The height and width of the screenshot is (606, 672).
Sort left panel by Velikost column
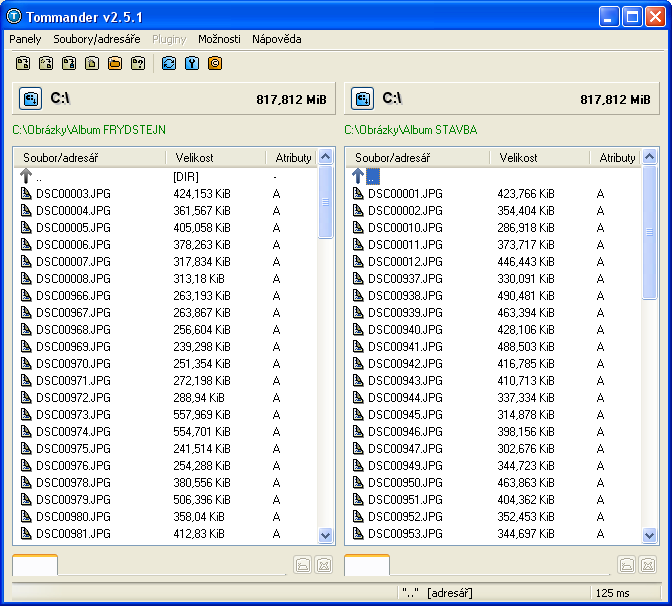point(194,157)
